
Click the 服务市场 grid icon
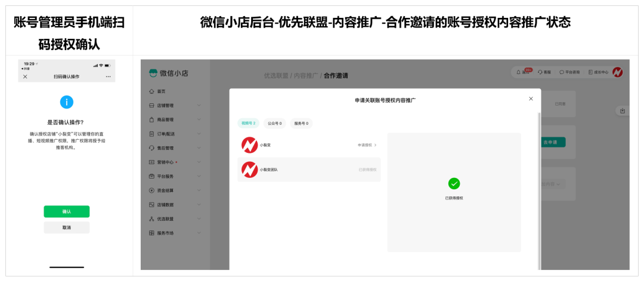(151, 233)
